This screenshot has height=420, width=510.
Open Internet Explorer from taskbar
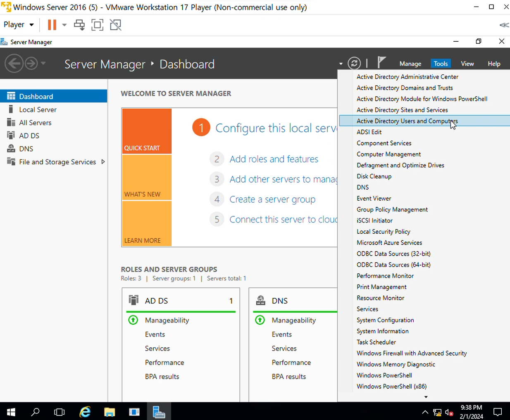tap(85, 412)
